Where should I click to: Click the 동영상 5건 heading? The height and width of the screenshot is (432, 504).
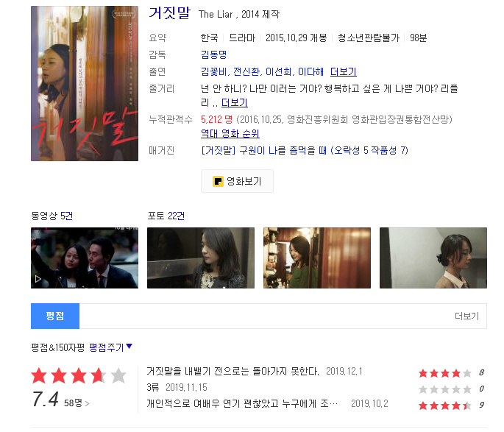(x=52, y=216)
